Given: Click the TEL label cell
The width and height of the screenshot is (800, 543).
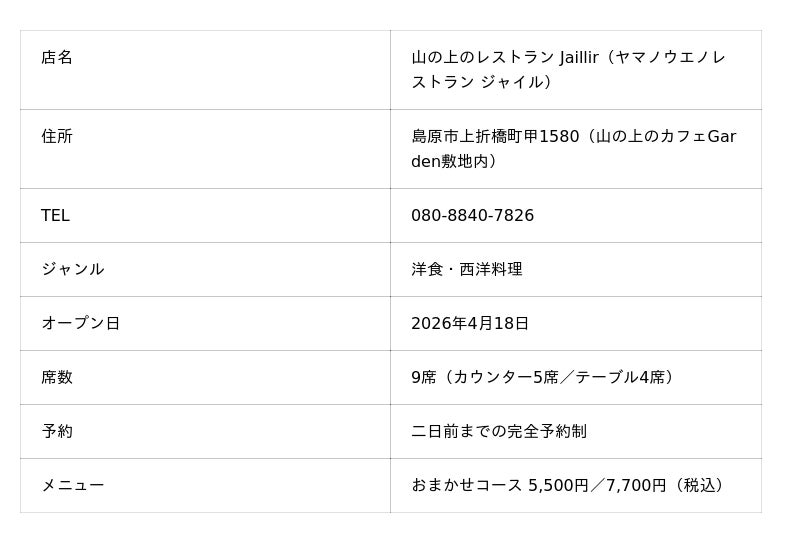Looking at the screenshot, I should (x=55, y=216).
